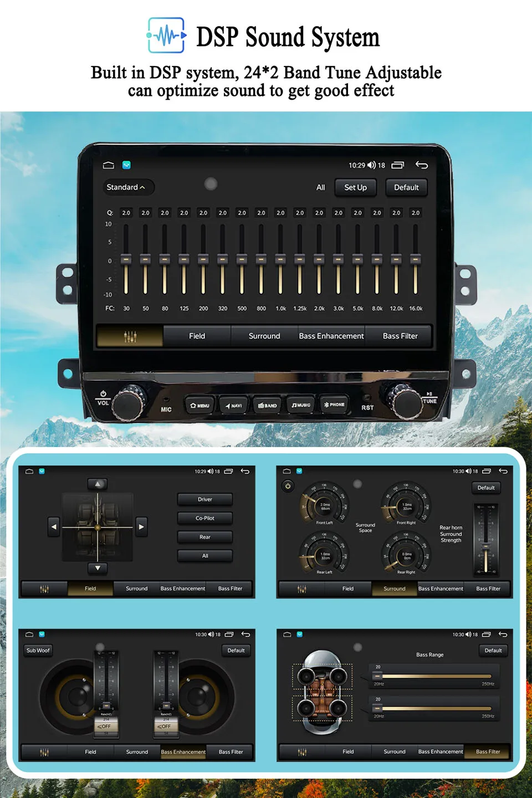The height and width of the screenshot is (798, 532).
Task: Open the teal app icon beside home
Action: 126,165
